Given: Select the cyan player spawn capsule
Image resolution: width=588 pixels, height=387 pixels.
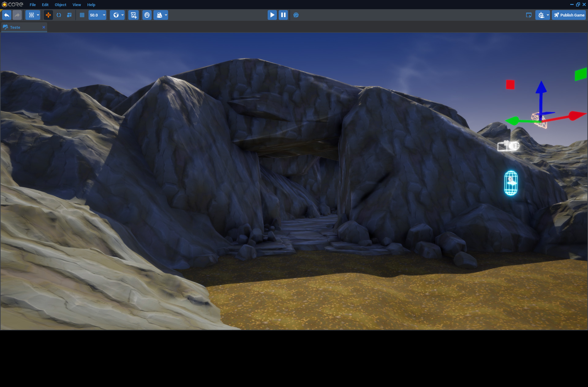Looking at the screenshot, I should (511, 183).
